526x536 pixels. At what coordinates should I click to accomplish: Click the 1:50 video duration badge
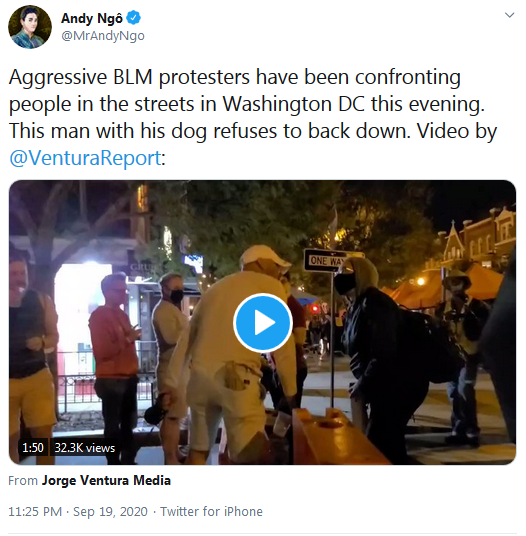click(x=33, y=447)
